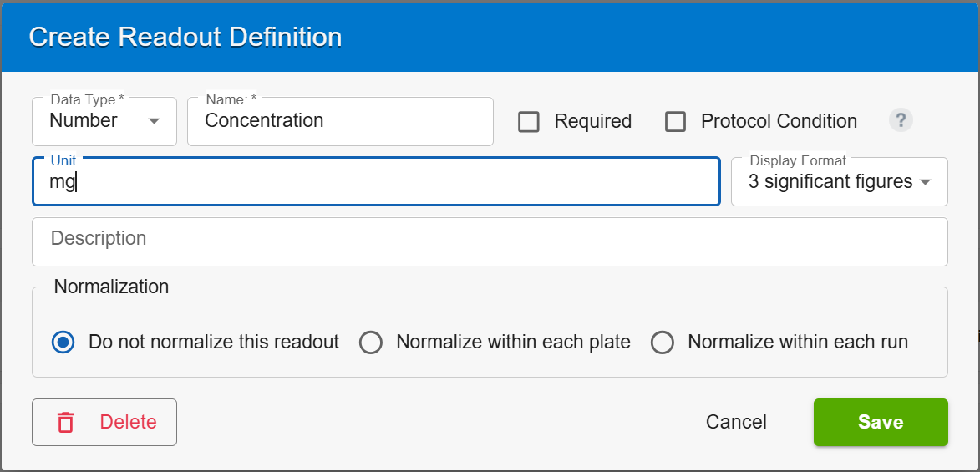Cancel the readout definition dialog
Screen dimensions: 980x472
point(736,422)
